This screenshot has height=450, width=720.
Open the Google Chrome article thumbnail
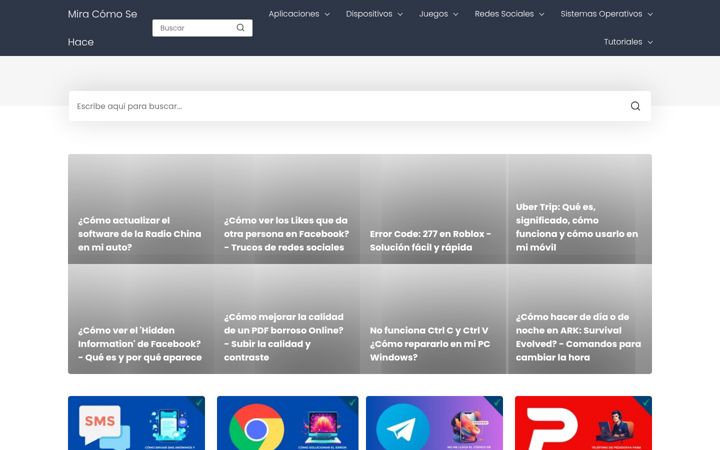[287, 423]
